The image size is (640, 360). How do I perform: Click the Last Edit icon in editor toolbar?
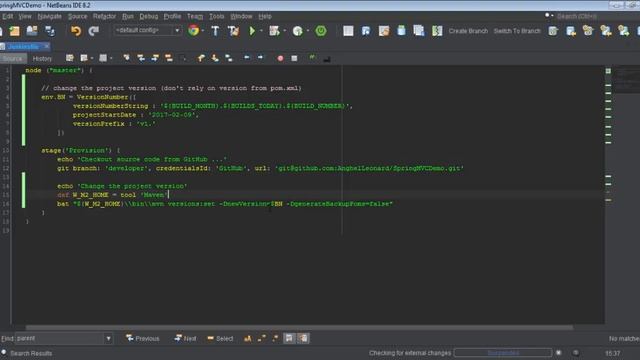70,58
